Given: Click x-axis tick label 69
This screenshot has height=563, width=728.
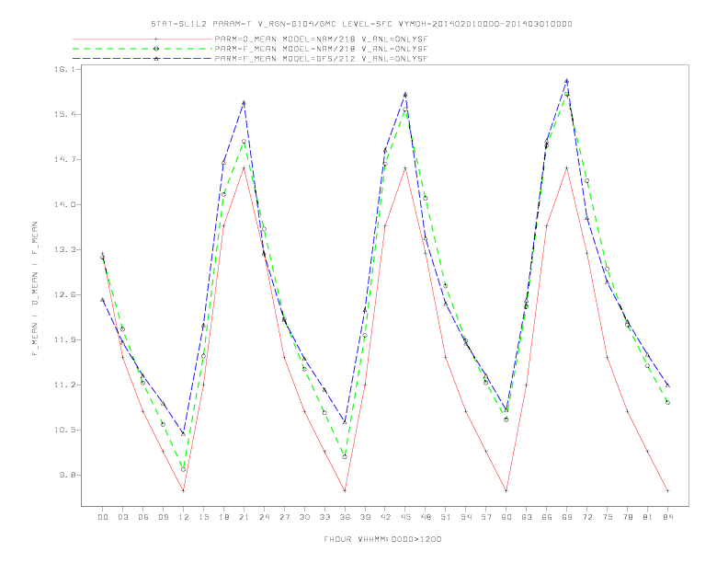Looking at the screenshot, I should coord(567,517).
